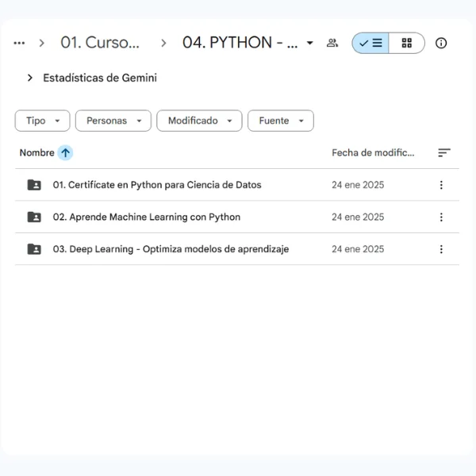Screen dimensions: 476x476
Task: Open the Fuente filter dropdown
Action: (280, 121)
